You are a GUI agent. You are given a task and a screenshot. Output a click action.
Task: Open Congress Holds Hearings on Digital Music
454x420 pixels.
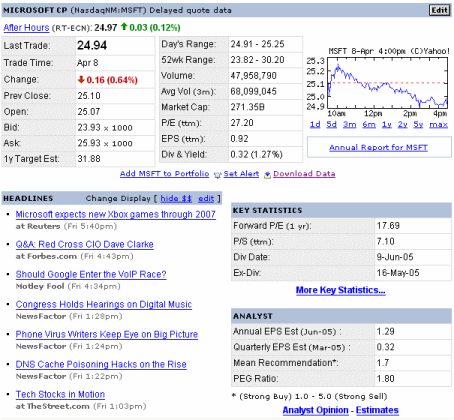point(104,304)
